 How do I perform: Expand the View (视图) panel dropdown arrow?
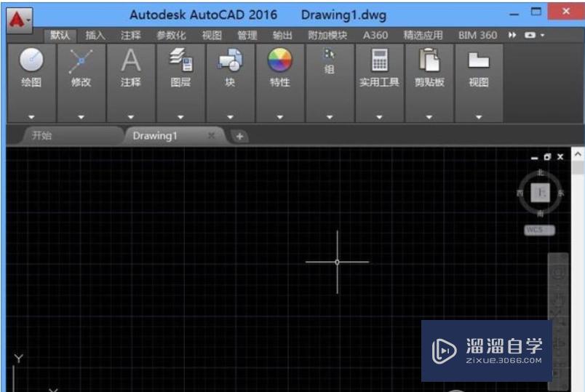click(479, 117)
